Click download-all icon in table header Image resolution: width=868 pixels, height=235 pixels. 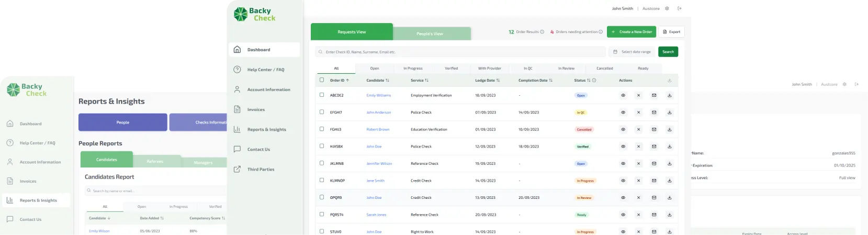point(669,81)
